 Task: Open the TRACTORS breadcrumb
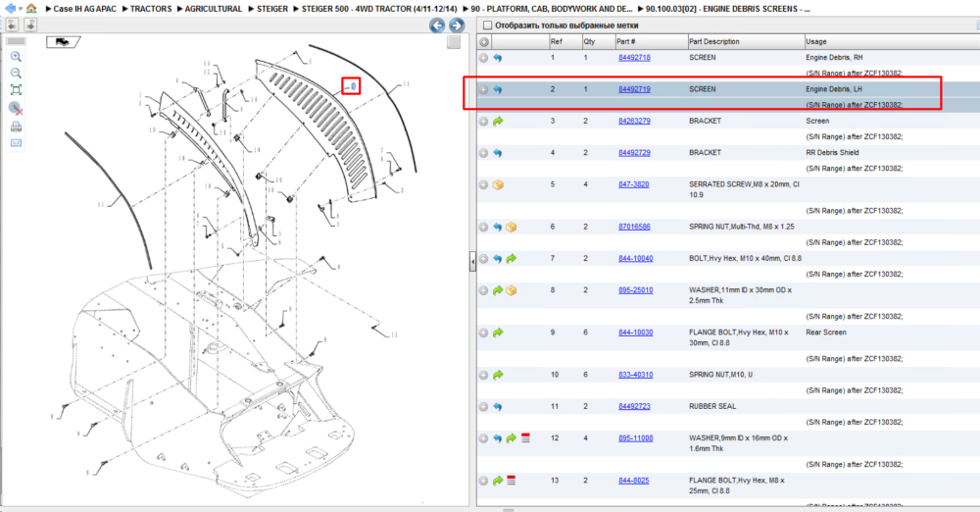point(151,9)
